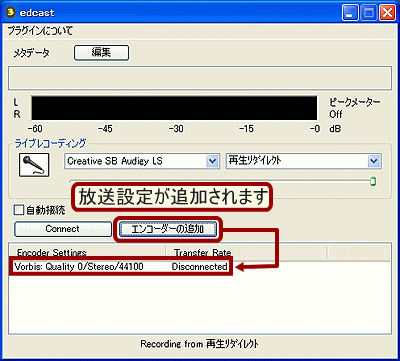The width and height of the screenshot is (400, 361).
Task: Click the recording volume slider handle
Action: [373, 182]
